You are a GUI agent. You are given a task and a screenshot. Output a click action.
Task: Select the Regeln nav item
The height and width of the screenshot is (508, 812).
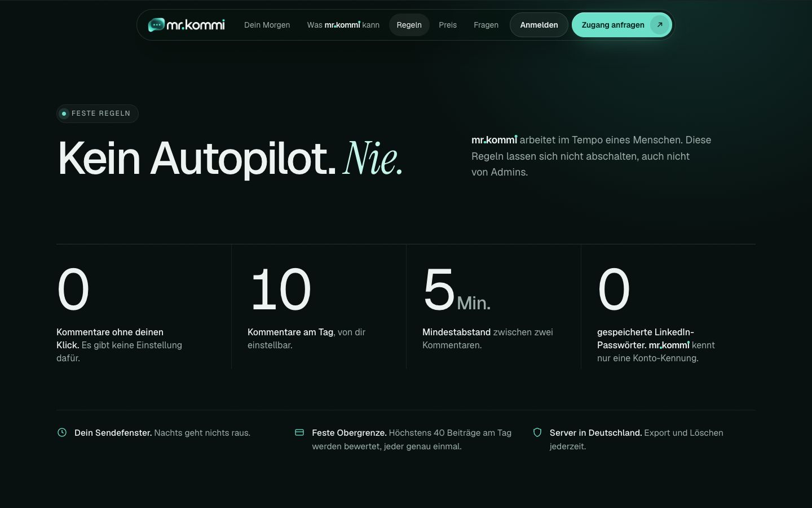pos(409,25)
